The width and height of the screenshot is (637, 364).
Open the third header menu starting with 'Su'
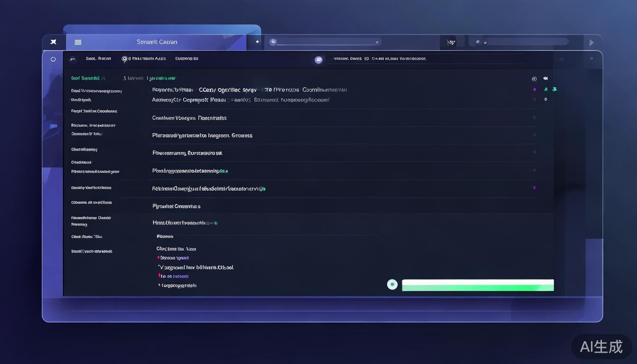[186, 59]
